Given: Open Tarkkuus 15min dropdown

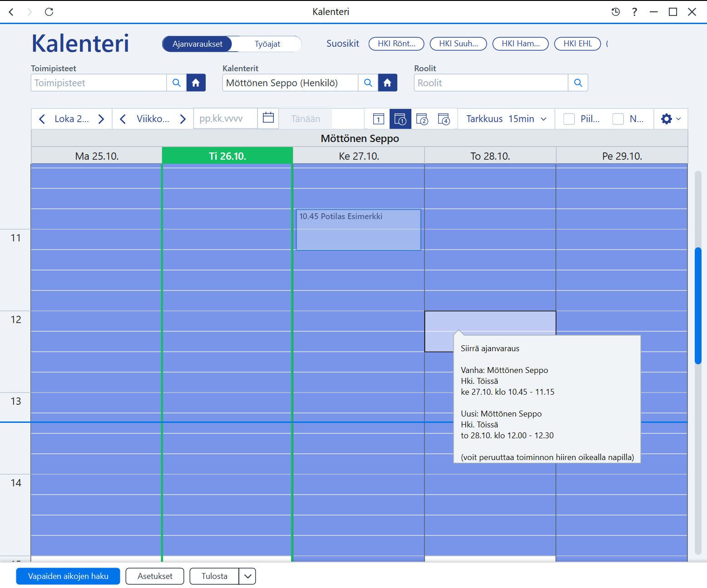Looking at the screenshot, I should click(506, 119).
